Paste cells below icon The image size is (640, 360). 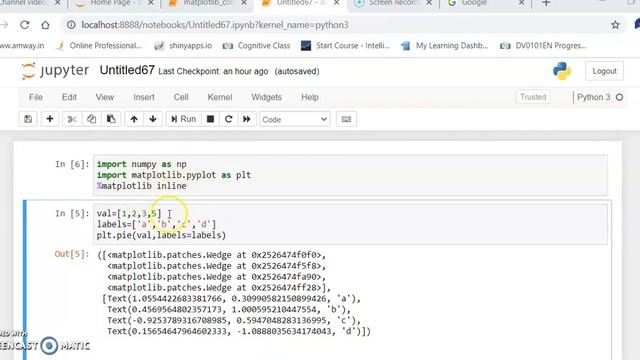point(111,119)
